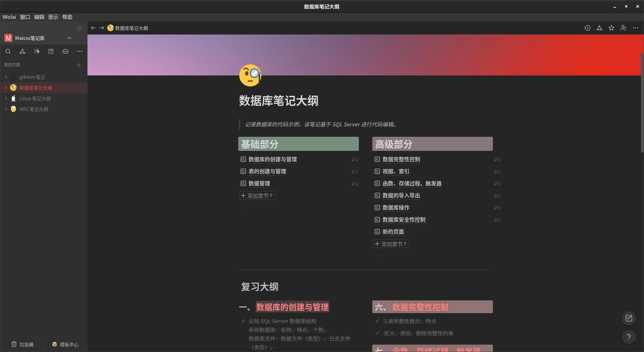Click the 高级部分 heading block

(433, 144)
